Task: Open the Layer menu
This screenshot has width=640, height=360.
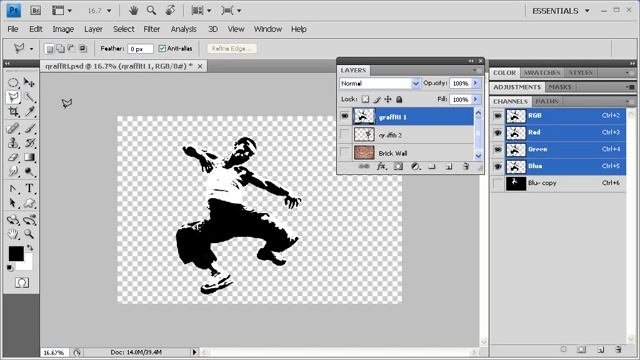Action: [x=93, y=29]
